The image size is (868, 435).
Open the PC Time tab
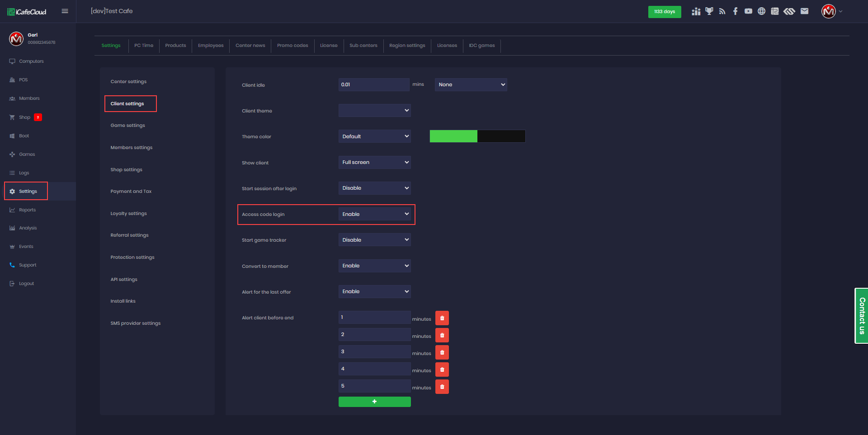pos(144,46)
